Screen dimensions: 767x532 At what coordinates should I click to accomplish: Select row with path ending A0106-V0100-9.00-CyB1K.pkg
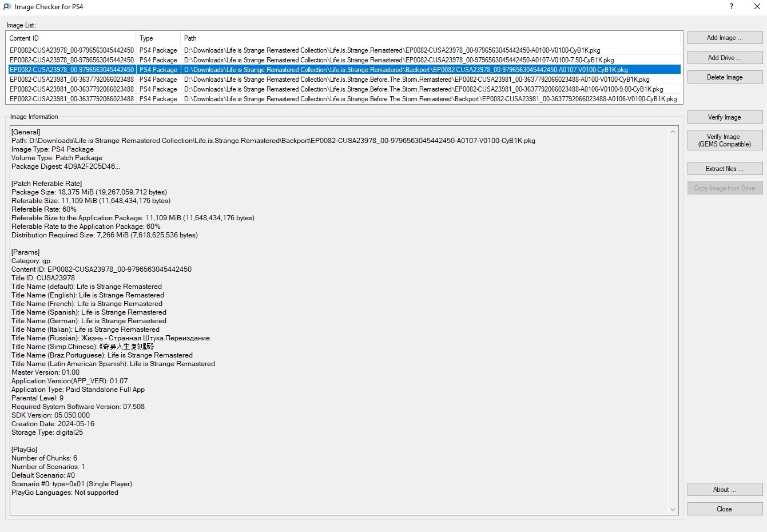click(x=344, y=89)
